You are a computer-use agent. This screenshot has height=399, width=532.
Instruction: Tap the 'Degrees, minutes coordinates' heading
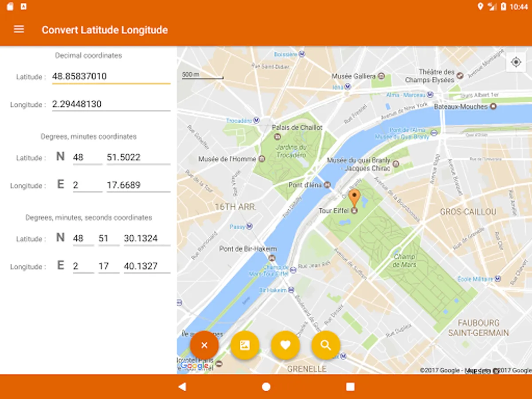pyautogui.click(x=88, y=137)
